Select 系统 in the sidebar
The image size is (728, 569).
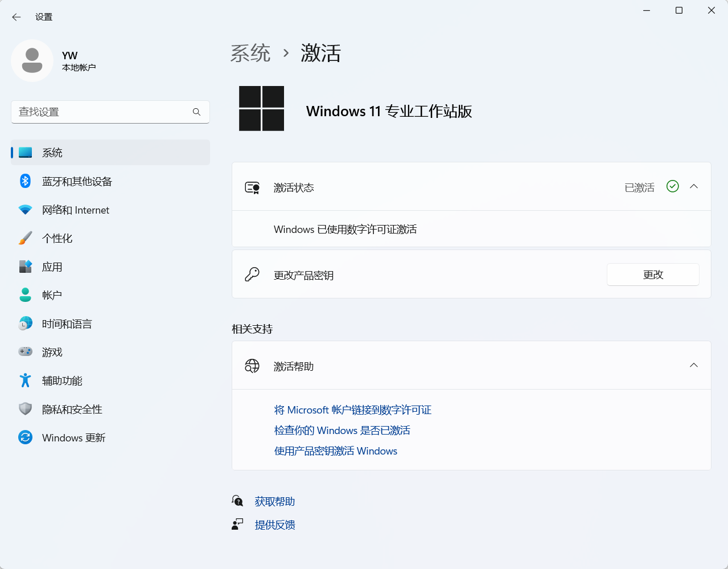pos(110,153)
